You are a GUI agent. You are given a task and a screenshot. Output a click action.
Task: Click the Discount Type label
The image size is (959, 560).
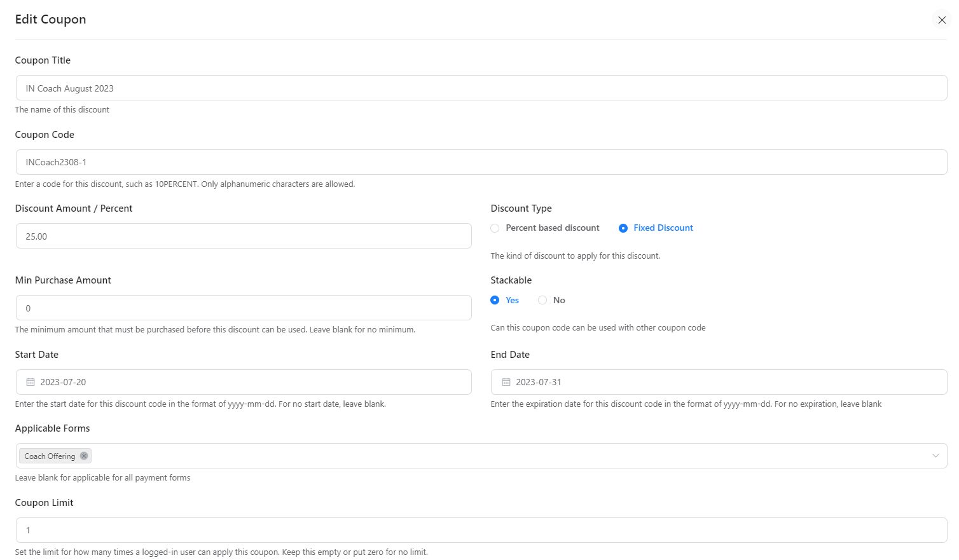tap(521, 208)
